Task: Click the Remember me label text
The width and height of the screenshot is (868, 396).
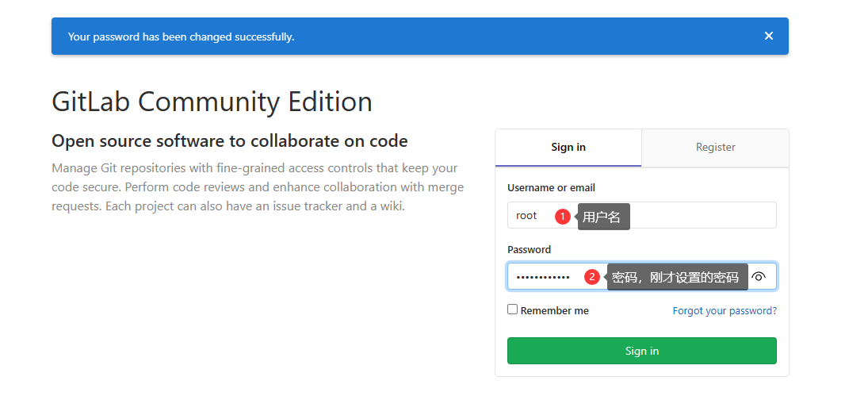Action: (x=555, y=311)
